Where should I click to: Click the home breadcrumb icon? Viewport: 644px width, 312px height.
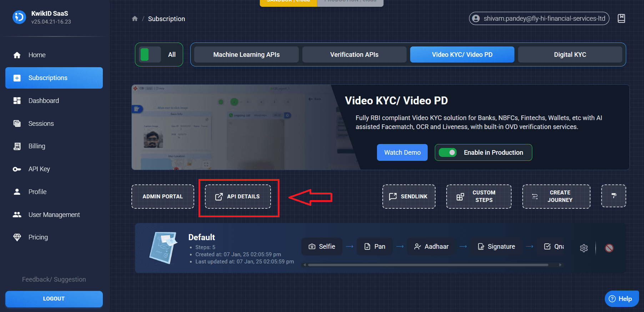click(135, 19)
